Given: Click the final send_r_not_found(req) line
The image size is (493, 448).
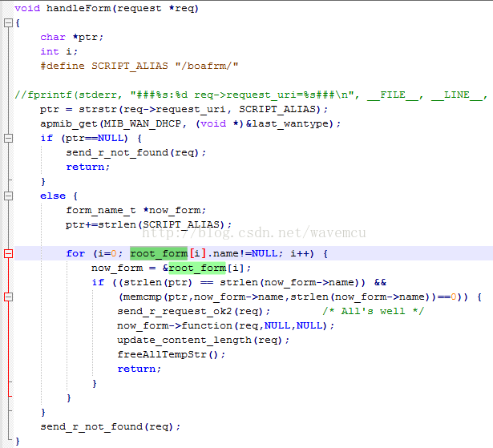Looking at the screenshot, I should (110, 427).
